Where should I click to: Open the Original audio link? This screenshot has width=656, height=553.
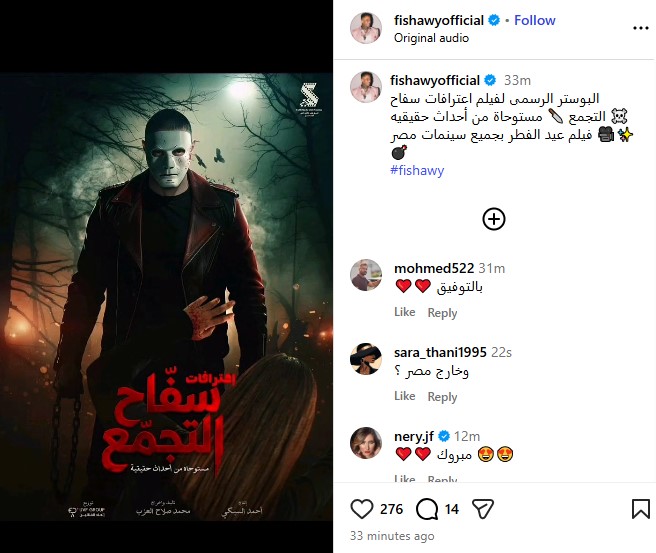pyautogui.click(x=431, y=38)
